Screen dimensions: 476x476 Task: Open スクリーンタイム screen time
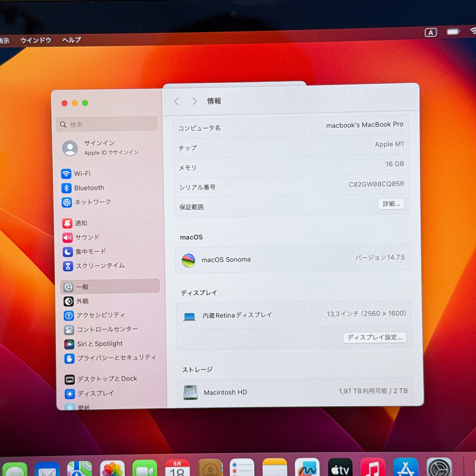coord(100,266)
